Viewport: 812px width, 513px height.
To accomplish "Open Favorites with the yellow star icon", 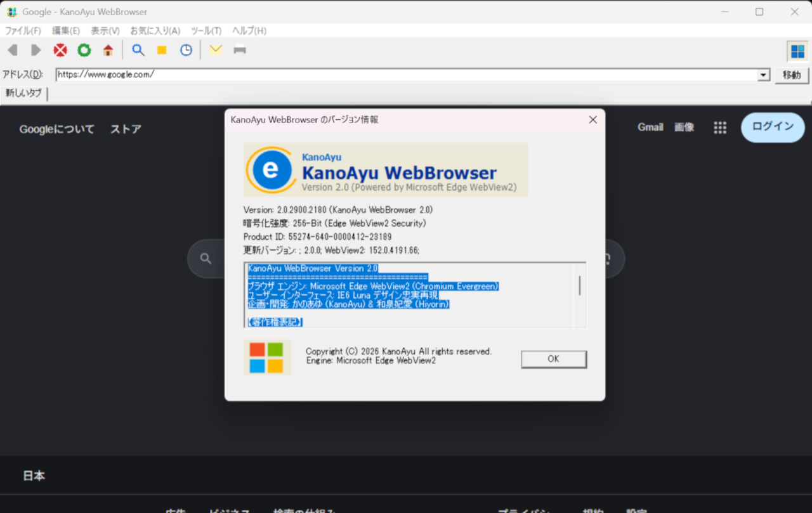I will pos(162,50).
